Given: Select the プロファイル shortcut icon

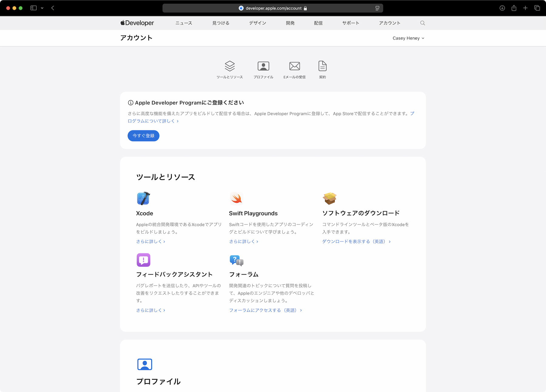Looking at the screenshot, I should coord(263,66).
